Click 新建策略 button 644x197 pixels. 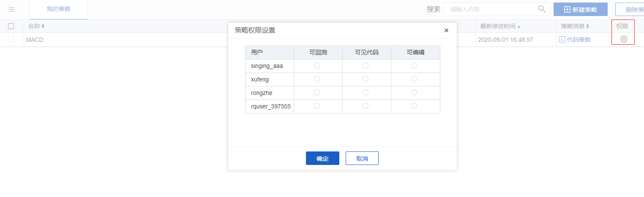click(x=580, y=9)
